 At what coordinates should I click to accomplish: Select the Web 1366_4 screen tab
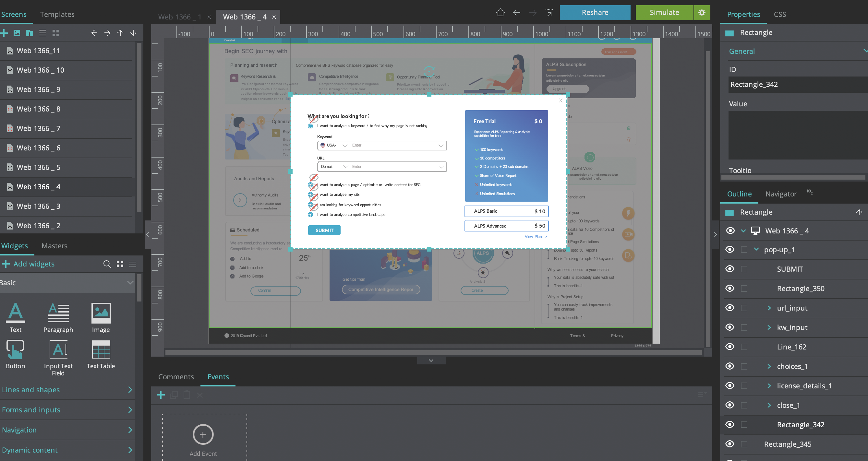[x=244, y=17]
